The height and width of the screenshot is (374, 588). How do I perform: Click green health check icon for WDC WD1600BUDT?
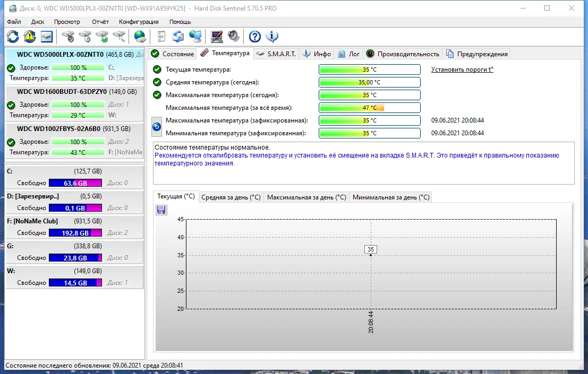click(x=11, y=105)
